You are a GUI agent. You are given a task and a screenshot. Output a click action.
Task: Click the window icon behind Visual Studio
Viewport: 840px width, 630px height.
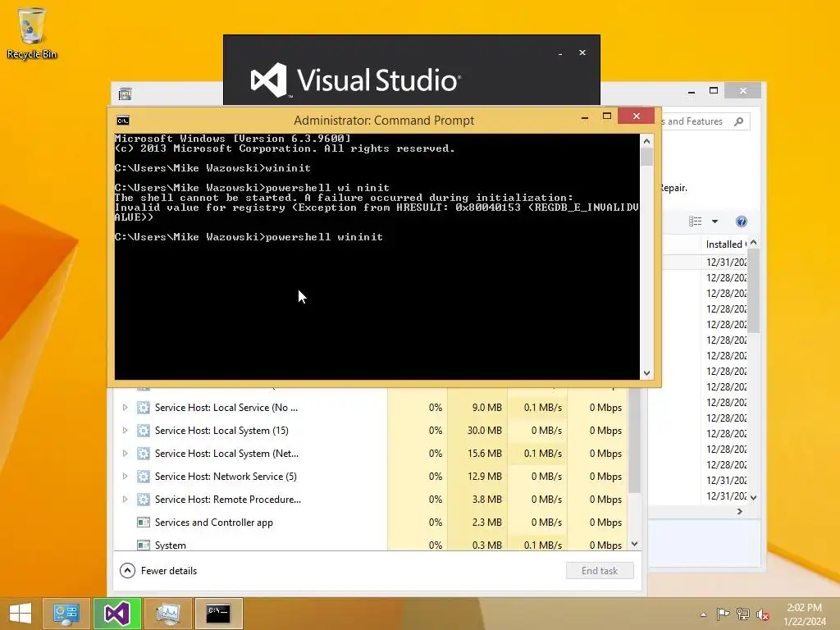pyautogui.click(x=125, y=94)
